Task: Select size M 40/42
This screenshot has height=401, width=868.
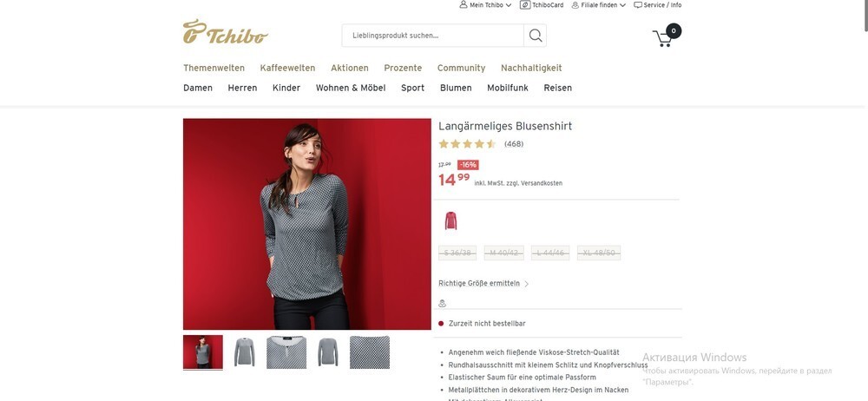Action: (x=503, y=253)
